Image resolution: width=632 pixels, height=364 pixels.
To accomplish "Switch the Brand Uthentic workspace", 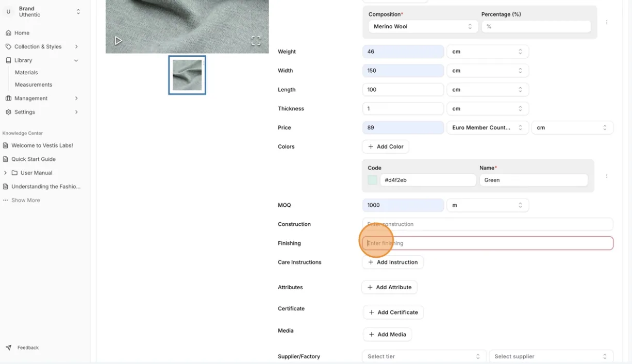I will [43, 11].
